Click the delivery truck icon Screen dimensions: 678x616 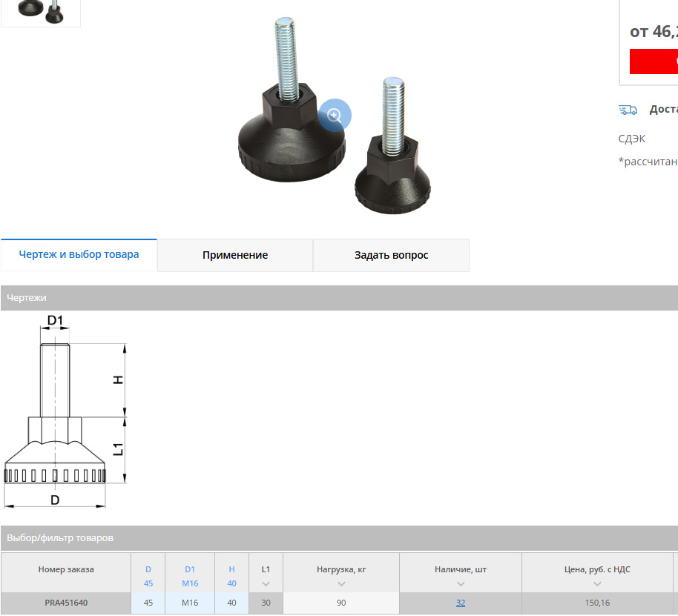628,110
